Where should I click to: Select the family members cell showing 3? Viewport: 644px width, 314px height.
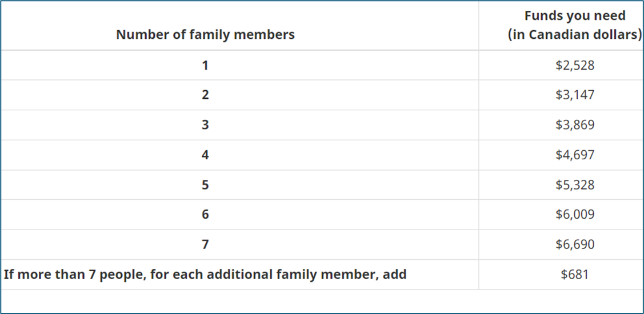(x=205, y=125)
